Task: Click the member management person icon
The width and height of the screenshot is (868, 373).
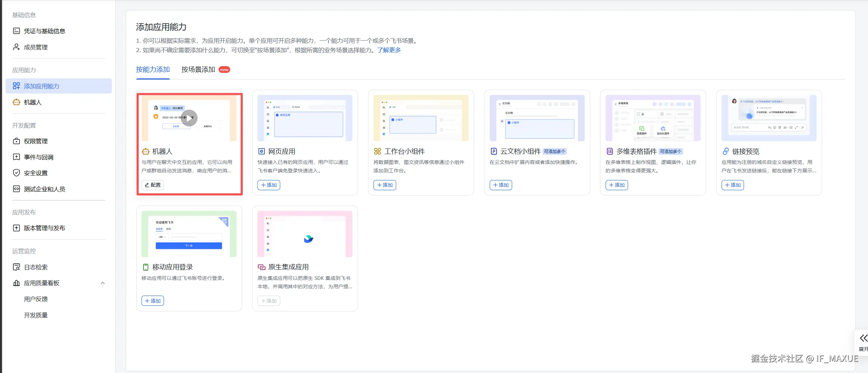Action: tap(16, 47)
